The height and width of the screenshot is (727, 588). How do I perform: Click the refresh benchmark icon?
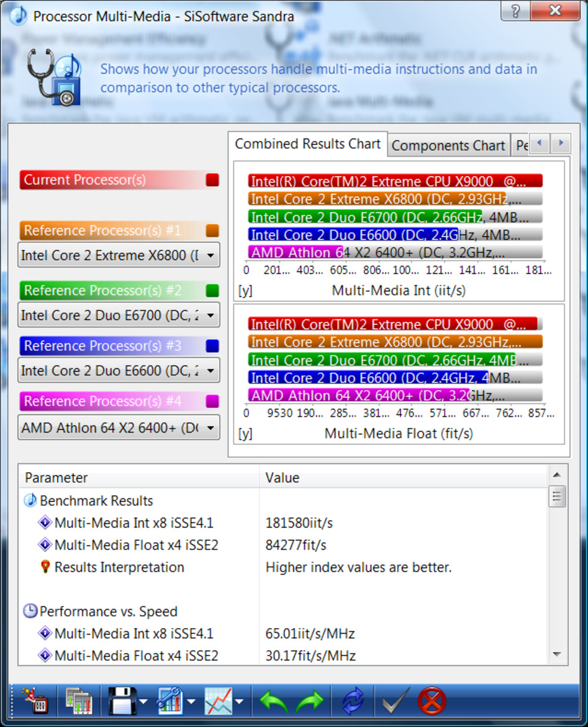point(352,700)
